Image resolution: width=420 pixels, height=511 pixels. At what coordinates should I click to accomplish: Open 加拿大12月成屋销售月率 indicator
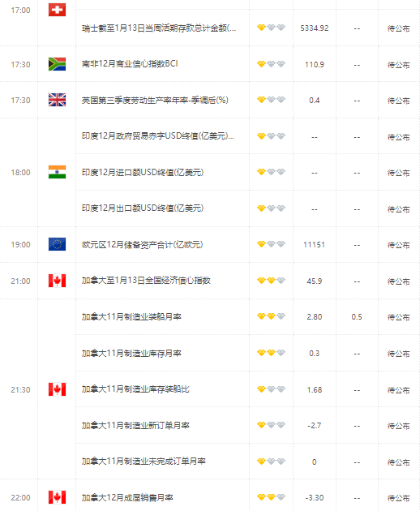click(127, 498)
